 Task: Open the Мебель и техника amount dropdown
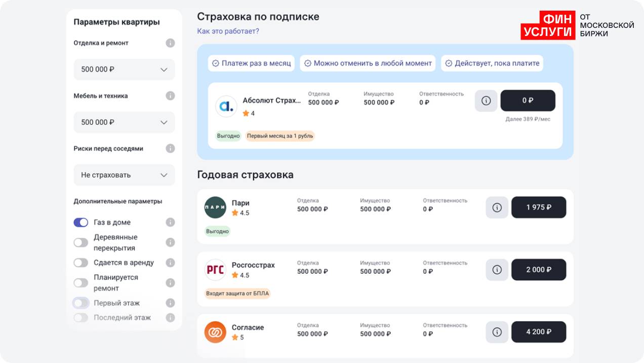[x=124, y=122]
